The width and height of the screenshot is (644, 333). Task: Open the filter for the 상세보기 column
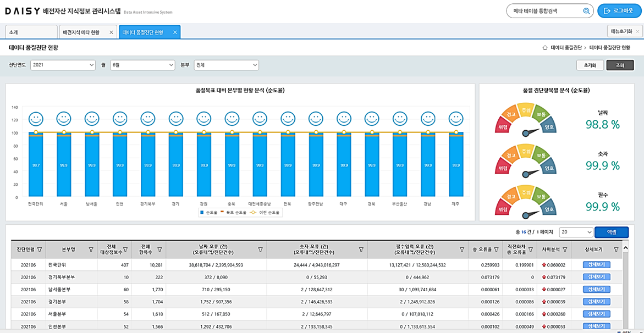[616, 249]
